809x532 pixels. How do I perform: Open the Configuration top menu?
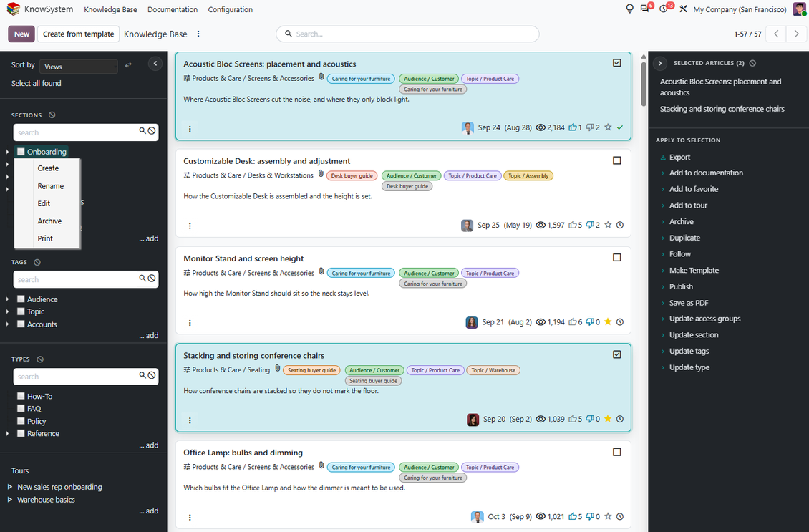(x=230, y=9)
